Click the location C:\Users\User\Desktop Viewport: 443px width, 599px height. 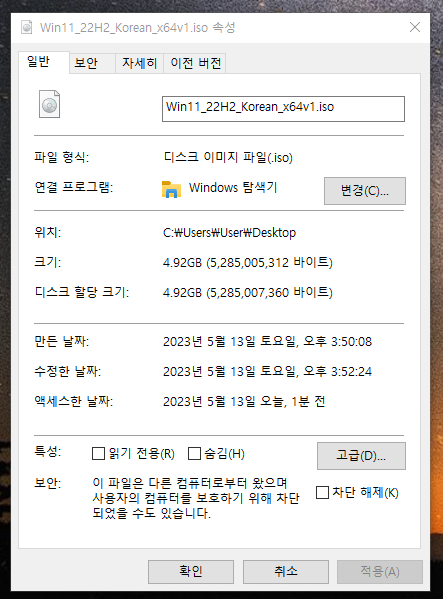pyautogui.click(x=229, y=233)
